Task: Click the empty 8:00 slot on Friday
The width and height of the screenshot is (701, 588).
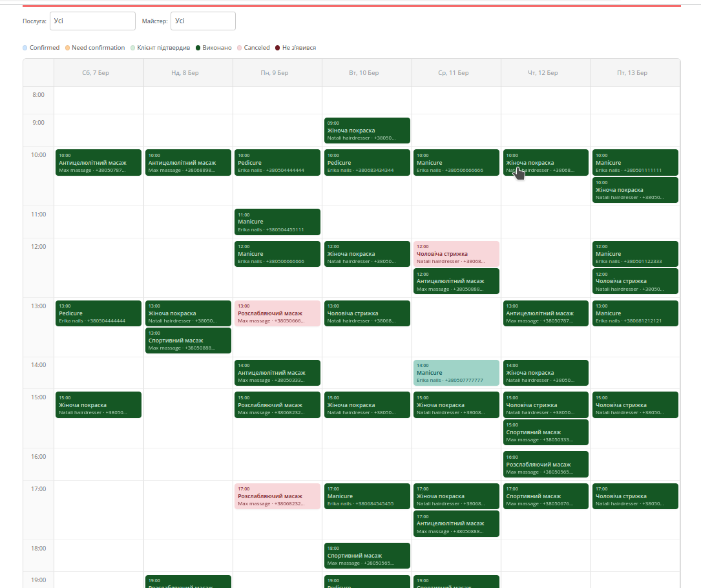Action: [634, 100]
